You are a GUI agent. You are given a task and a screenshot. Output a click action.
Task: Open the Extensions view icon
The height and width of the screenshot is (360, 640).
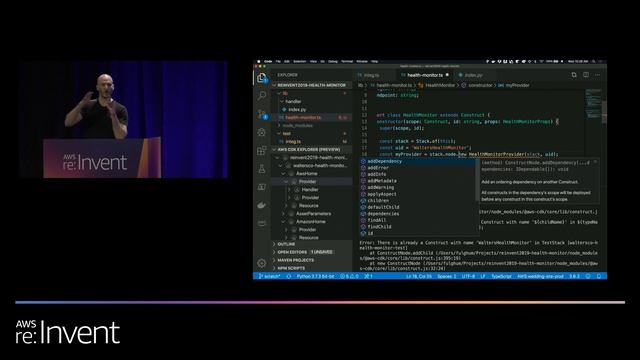click(262, 150)
